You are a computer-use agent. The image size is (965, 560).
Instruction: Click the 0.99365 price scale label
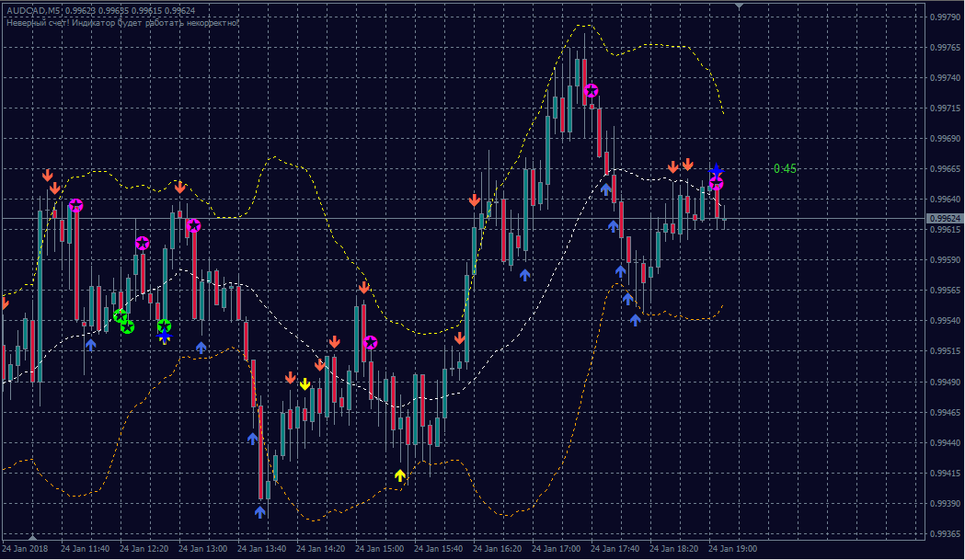[x=943, y=534]
